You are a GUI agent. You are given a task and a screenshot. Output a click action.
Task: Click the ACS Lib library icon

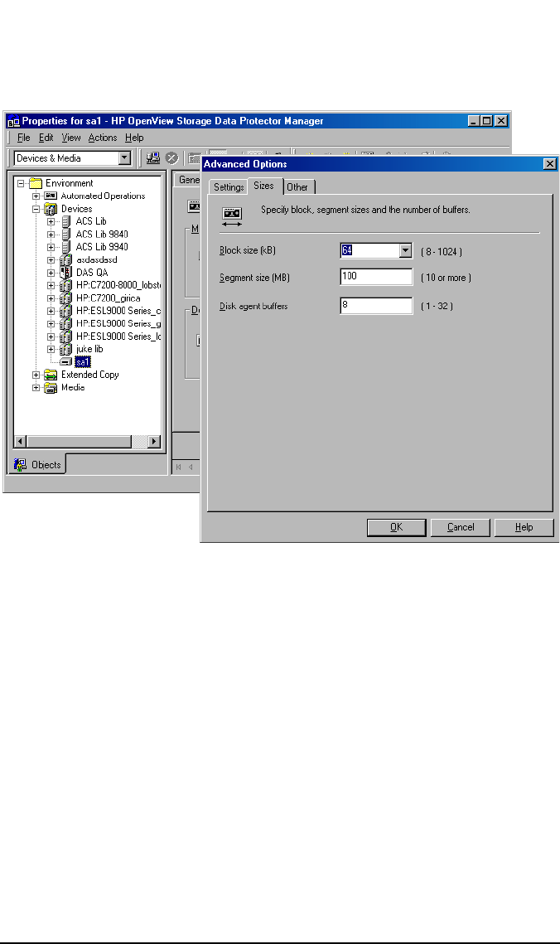pos(66,221)
